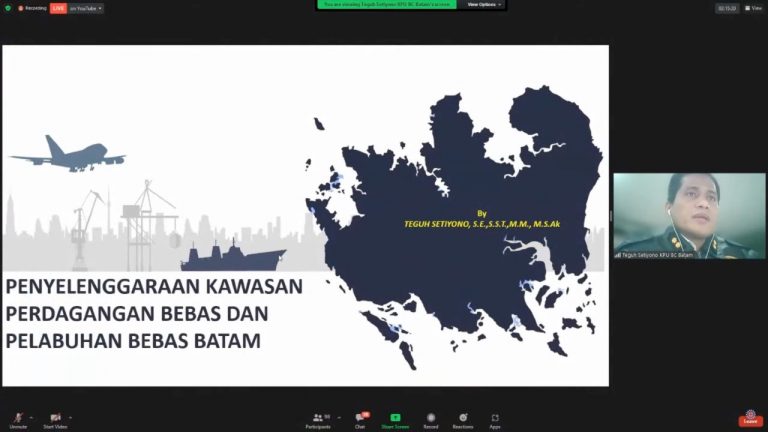768x432 pixels.
Task: Click the green encryption shield icon
Action: coord(8,8)
